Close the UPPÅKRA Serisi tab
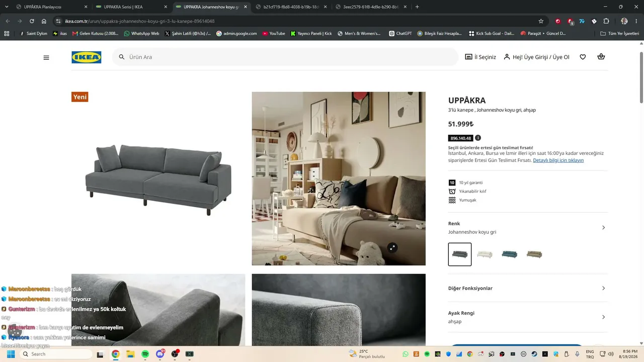644x362 pixels. tap(166, 7)
